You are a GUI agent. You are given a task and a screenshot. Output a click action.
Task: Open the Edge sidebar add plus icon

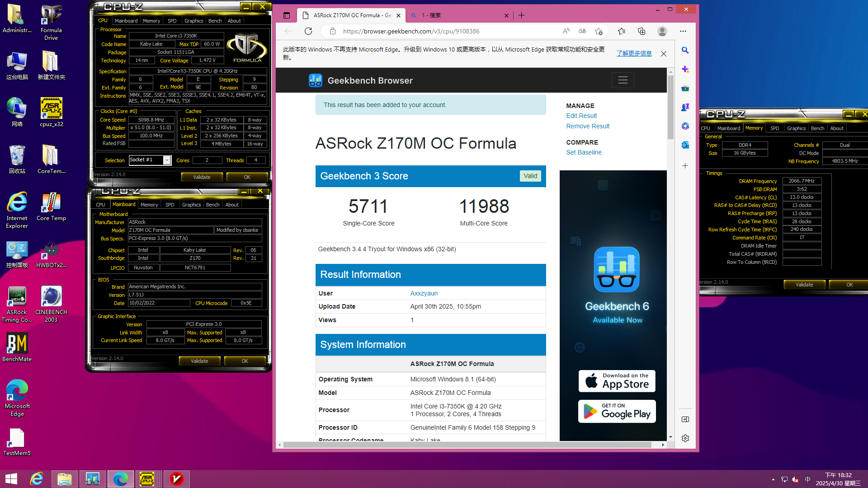pyautogui.click(x=685, y=166)
